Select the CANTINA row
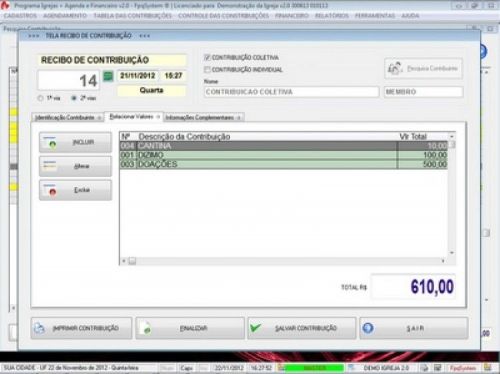500x374 pixels. (283, 146)
